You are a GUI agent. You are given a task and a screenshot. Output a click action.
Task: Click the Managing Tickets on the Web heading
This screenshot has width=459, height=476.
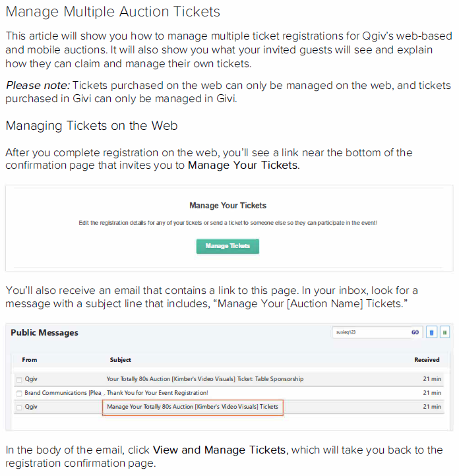(91, 126)
